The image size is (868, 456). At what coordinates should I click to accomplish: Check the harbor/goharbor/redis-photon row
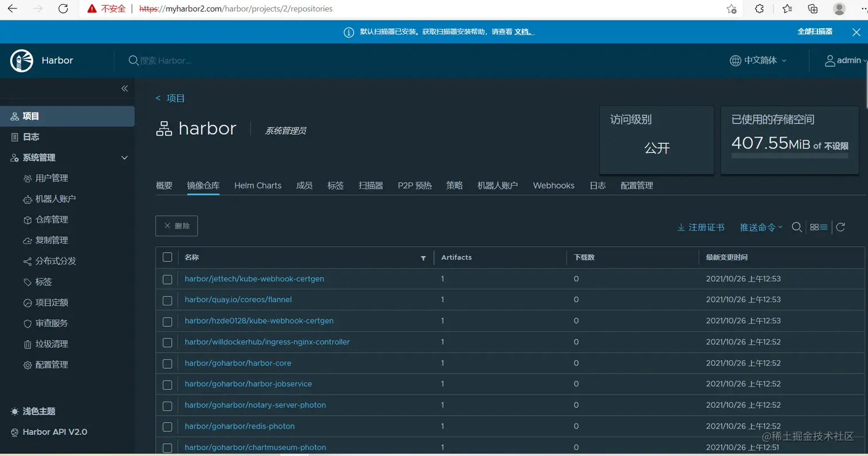[167, 427]
